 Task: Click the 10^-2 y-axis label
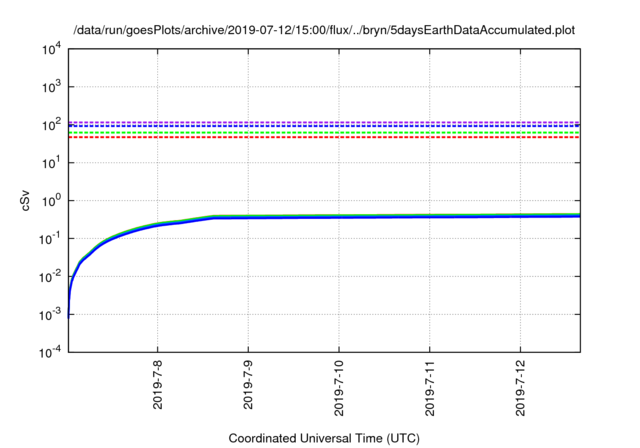point(50,277)
